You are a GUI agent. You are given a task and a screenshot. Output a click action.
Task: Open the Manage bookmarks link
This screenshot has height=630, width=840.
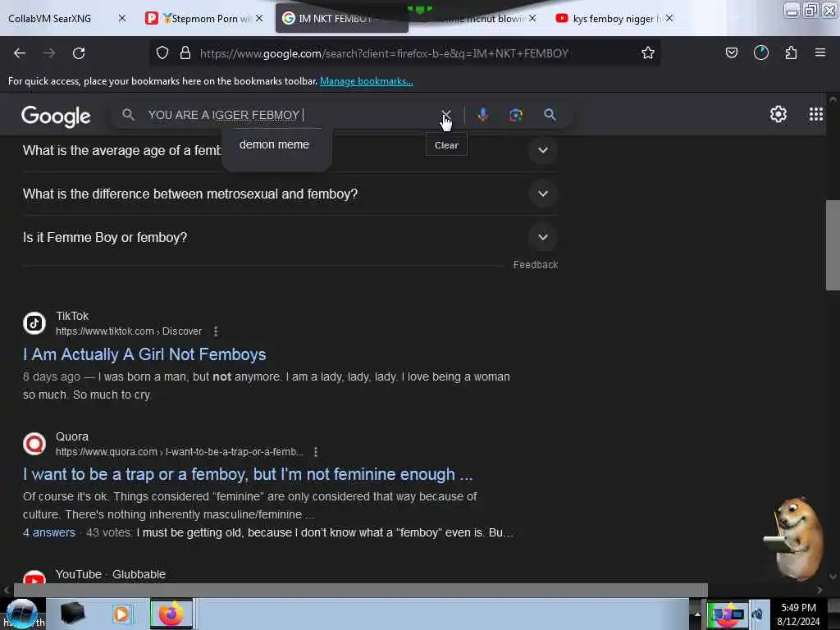(367, 81)
